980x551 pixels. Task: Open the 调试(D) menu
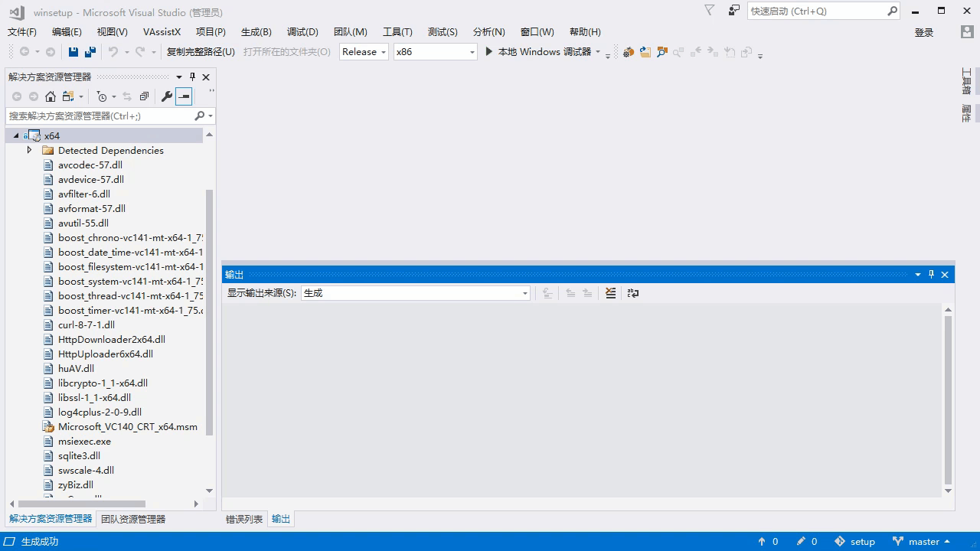(302, 32)
